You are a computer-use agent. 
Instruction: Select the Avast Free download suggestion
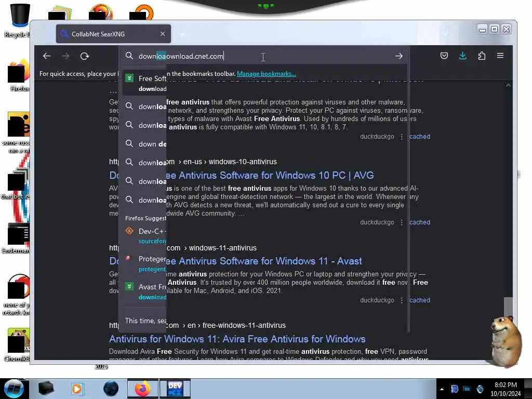click(x=144, y=291)
